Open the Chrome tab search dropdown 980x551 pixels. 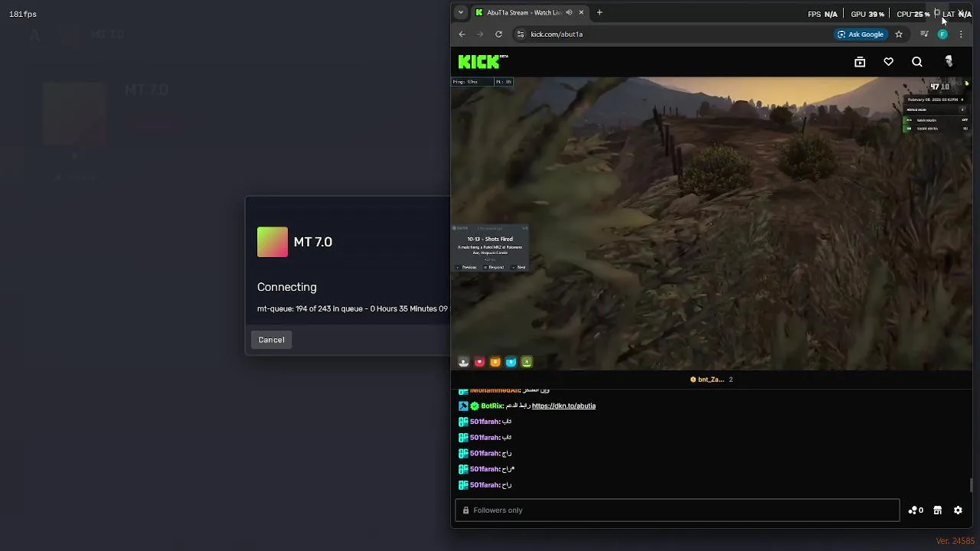point(460,12)
